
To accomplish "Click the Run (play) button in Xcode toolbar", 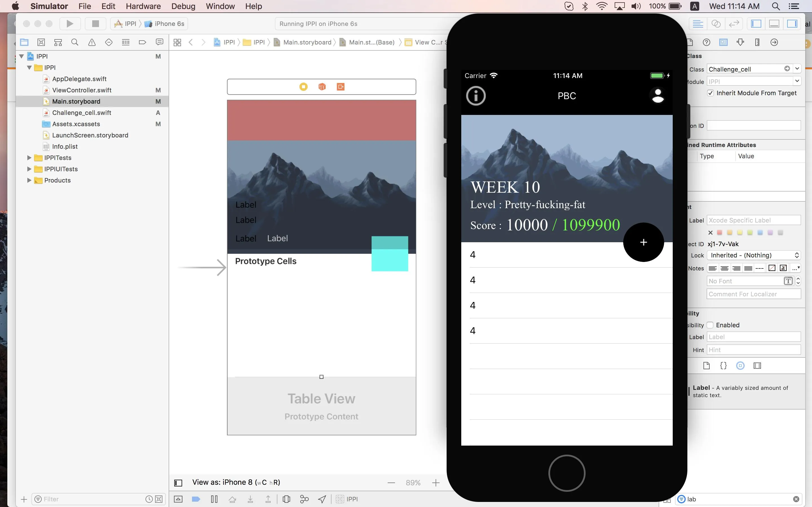I will (x=70, y=23).
